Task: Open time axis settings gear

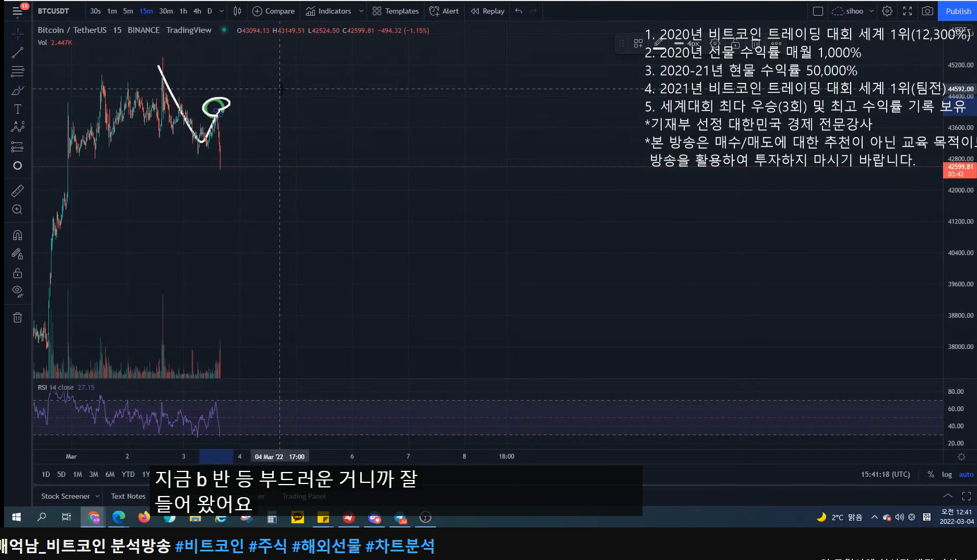Action: click(x=962, y=457)
